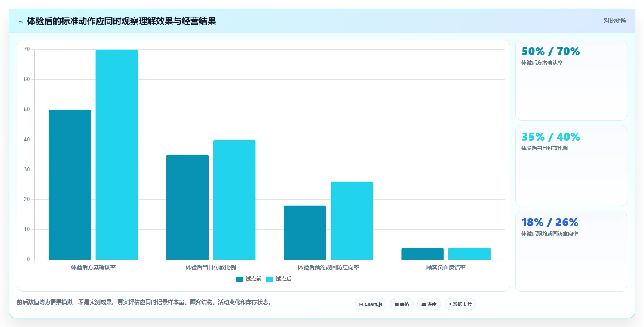The image size is (644, 327).
Task: Click the icon inside the Chart.js tag
Action: point(362,304)
